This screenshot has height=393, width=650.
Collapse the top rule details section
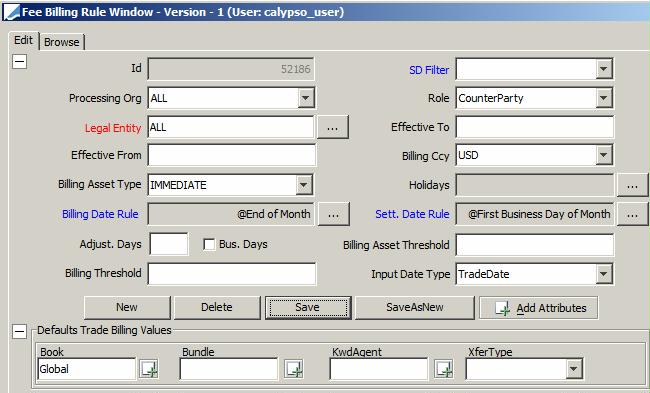pos(19,62)
